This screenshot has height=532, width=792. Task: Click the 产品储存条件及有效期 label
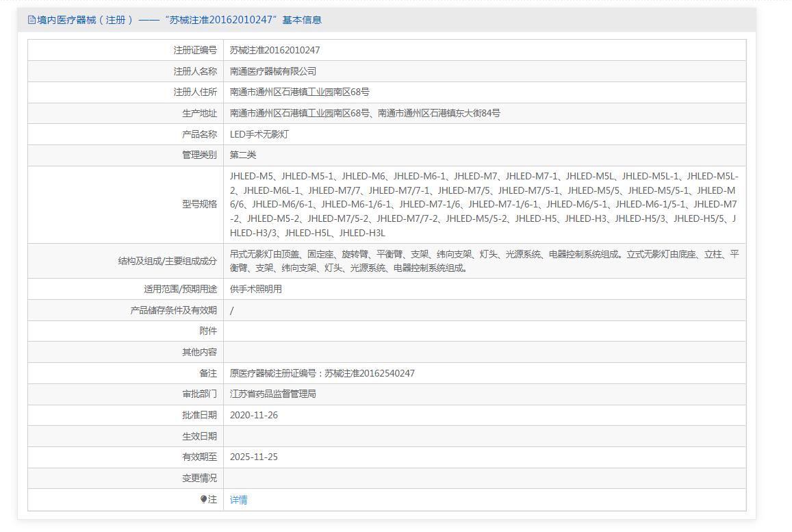(173, 310)
